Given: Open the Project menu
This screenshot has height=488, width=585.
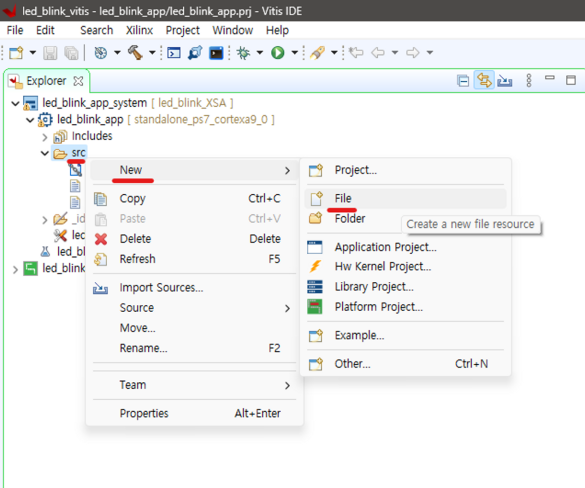Looking at the screenshot, I should point(182,30).
